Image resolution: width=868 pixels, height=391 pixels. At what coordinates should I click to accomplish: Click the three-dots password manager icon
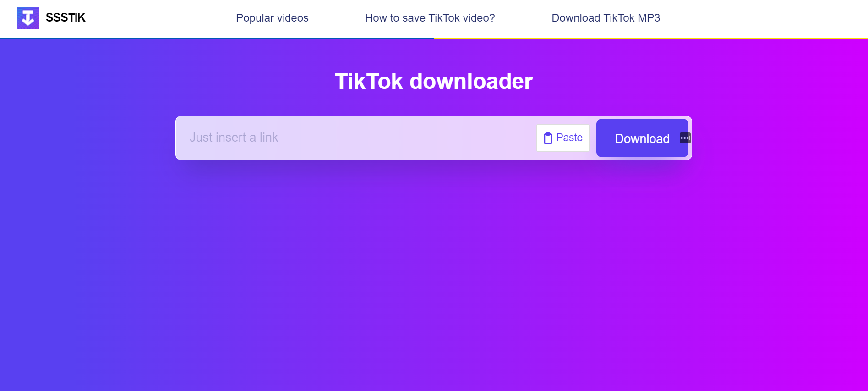point(685,138)
